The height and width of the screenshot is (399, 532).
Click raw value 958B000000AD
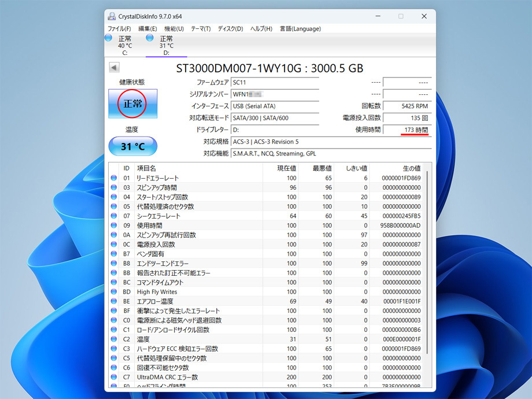click(x=400, y=226)
